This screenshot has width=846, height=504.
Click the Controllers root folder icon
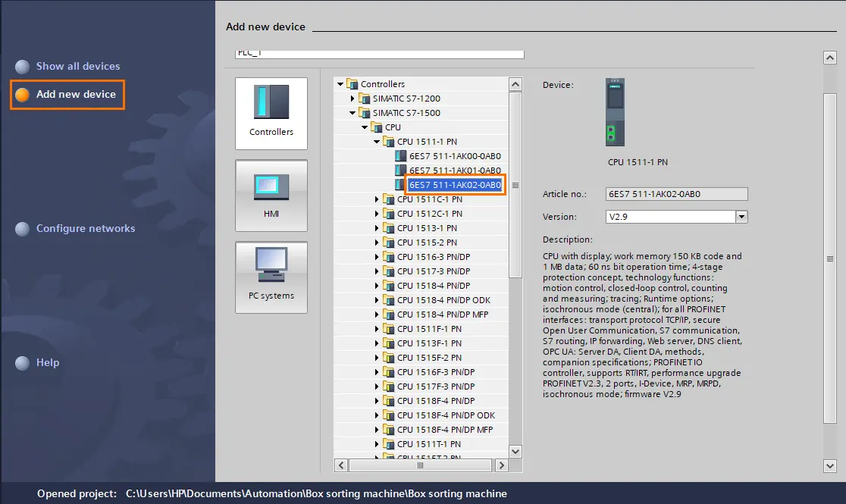point(352,83)
